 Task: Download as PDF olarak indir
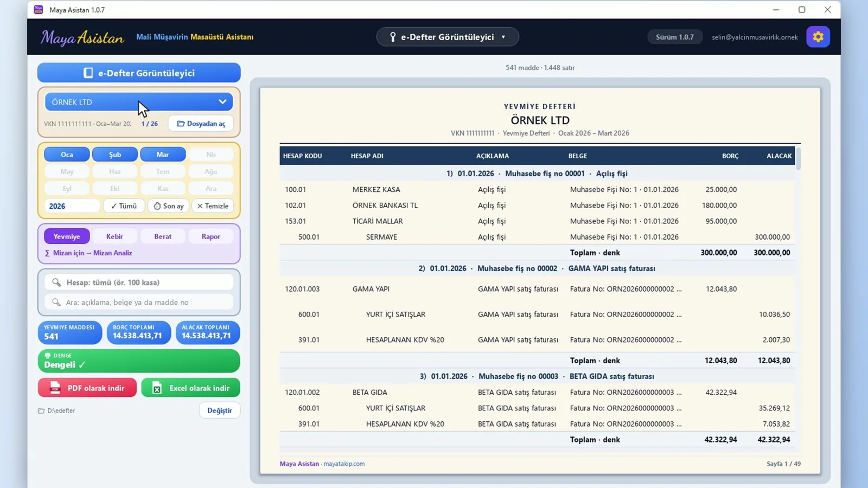point(87,388)
